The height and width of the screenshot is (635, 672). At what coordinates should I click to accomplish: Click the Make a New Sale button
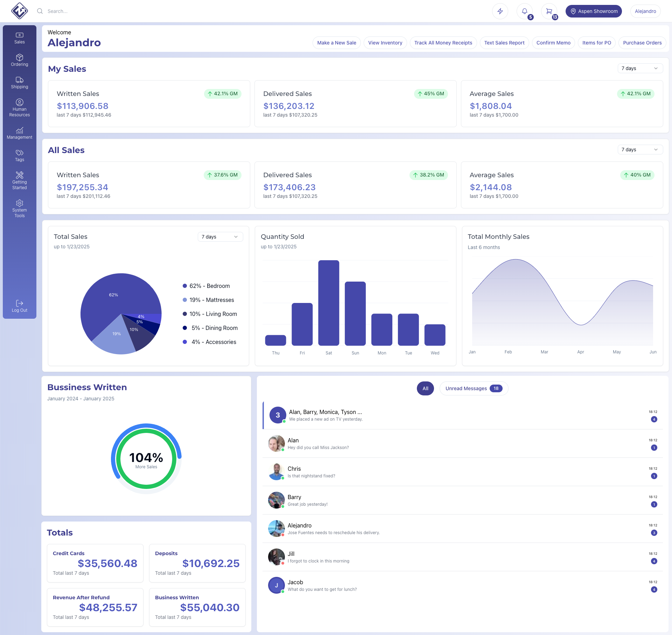[x=337, y=43]
